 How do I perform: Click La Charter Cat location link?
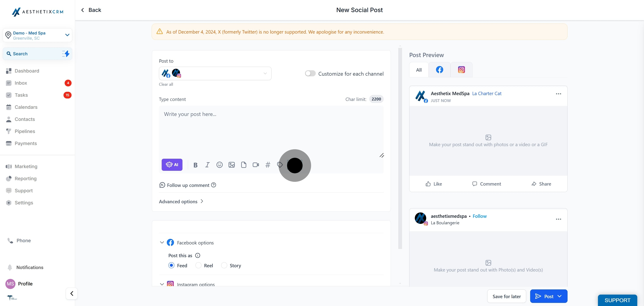pos(487,93)
